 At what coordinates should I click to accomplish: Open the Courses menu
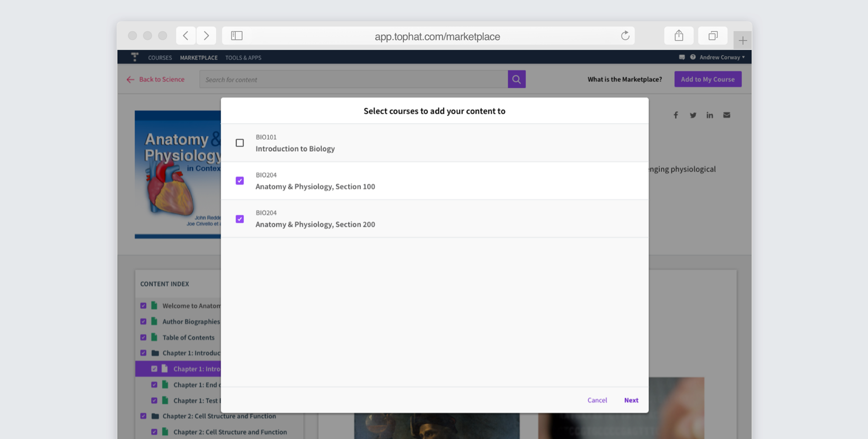click(x=160, y=58)
